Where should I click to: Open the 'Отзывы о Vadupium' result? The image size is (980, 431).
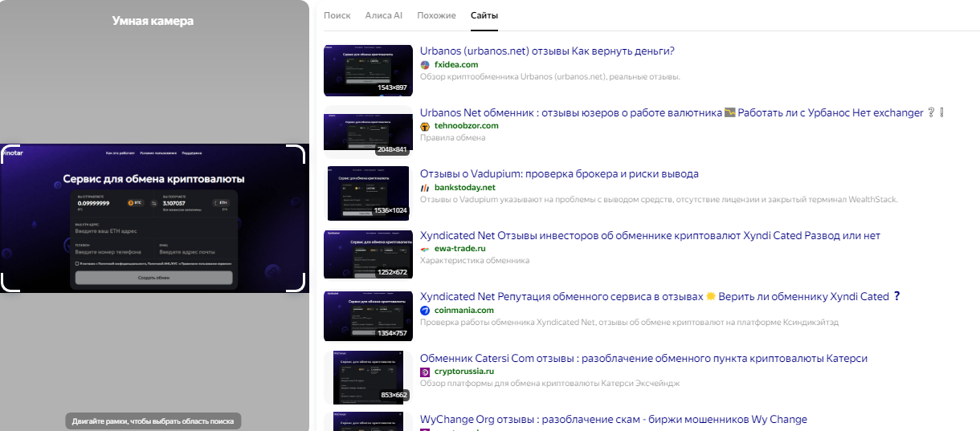coord(559,173)
